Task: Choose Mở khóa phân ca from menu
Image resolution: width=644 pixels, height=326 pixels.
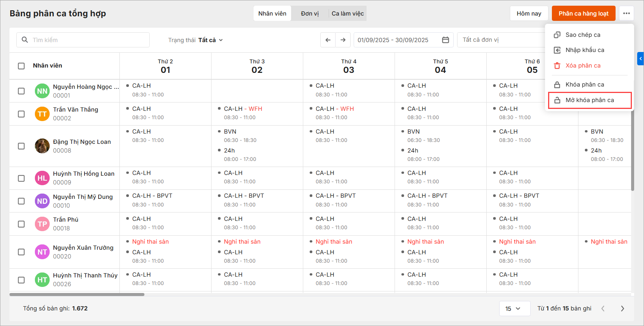Action: pos(589,100)
